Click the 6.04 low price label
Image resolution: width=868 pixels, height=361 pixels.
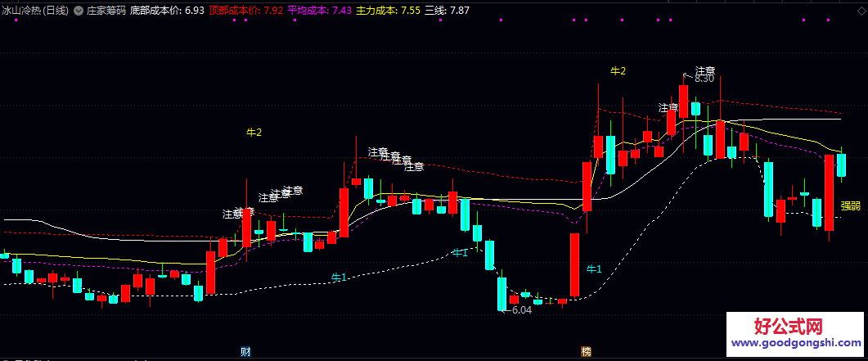point(521,310)
